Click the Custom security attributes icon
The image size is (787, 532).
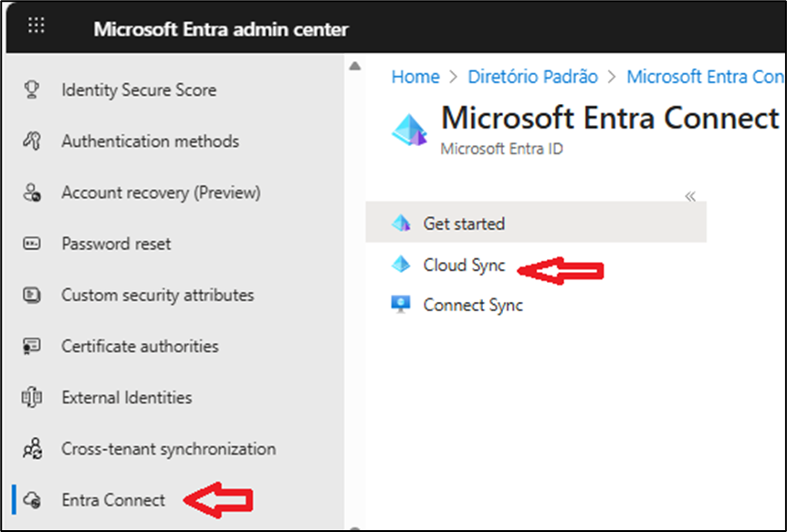[x=32, y=296]
